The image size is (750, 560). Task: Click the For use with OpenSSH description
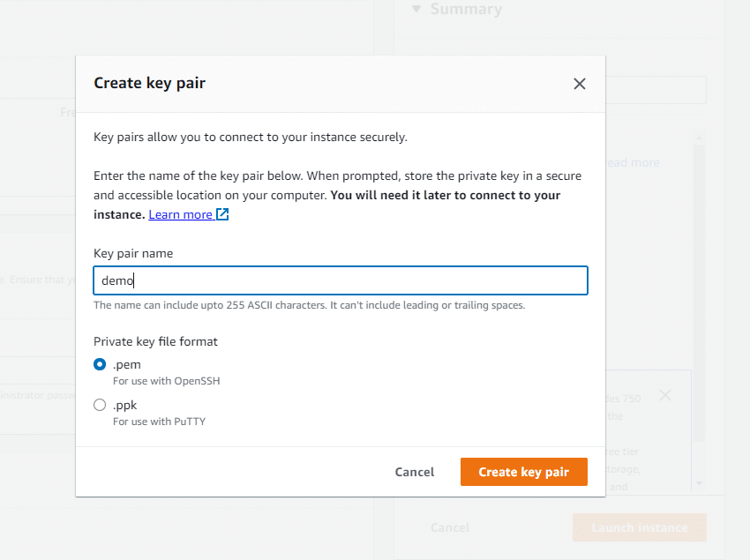[x=167, y=381]
